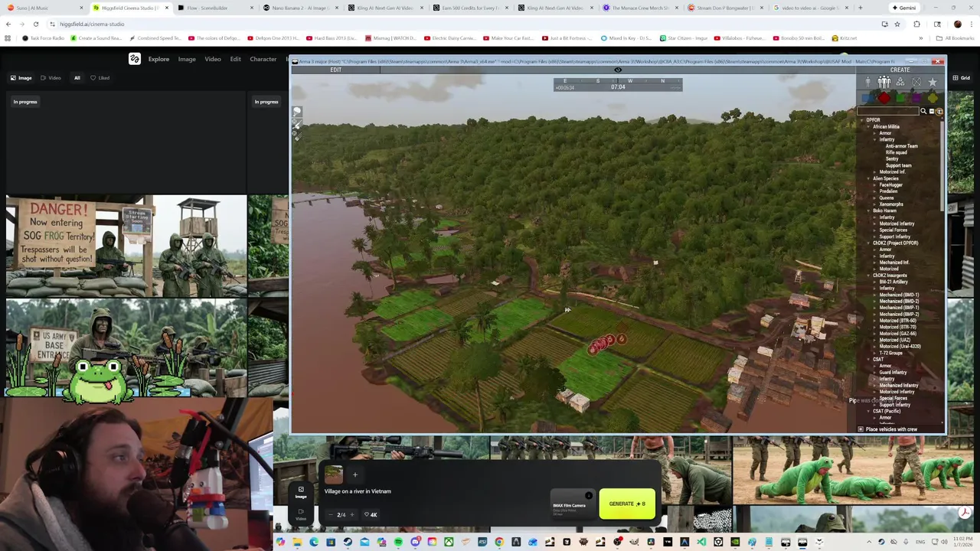Select the All filter tab
The image size is (980, 551).
click(77, 78)
